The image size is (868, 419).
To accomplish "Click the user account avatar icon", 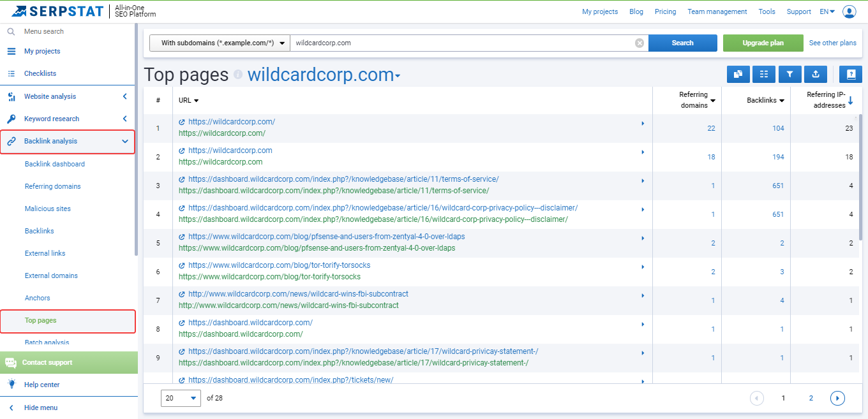I will [x=849, y=11].
